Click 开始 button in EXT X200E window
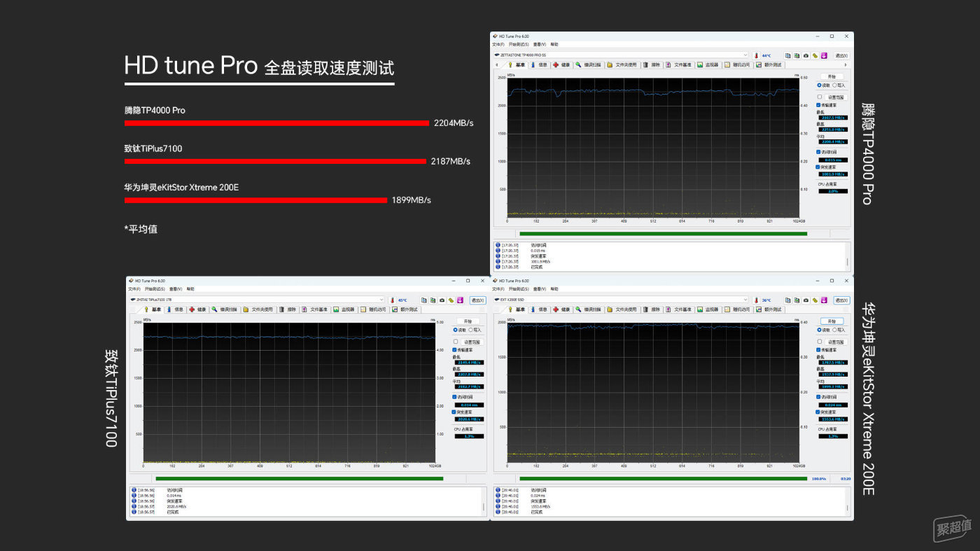Image resolution: width=980 pixels, height=551 pixels. click(832, 321)
